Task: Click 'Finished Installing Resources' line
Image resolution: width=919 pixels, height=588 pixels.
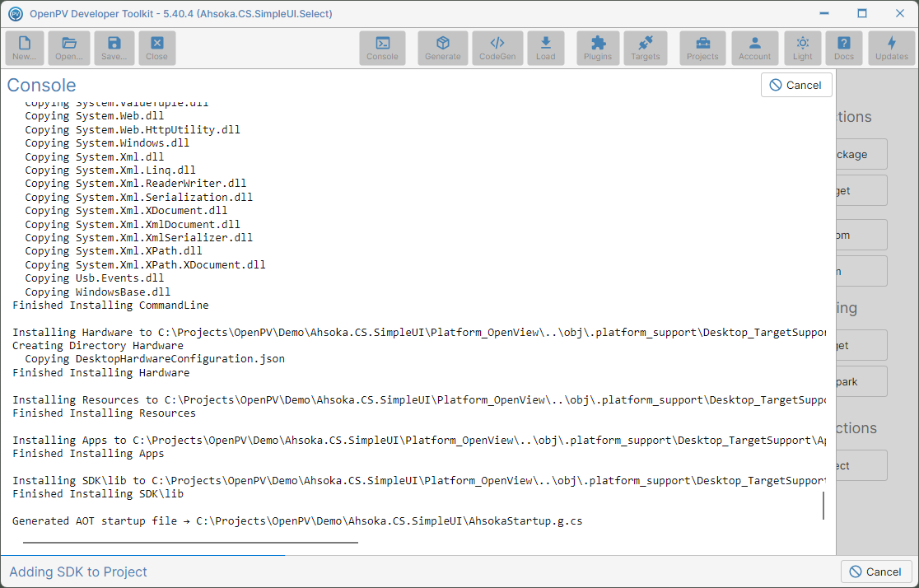Action: pyautogui.click(x=104, y=413)
